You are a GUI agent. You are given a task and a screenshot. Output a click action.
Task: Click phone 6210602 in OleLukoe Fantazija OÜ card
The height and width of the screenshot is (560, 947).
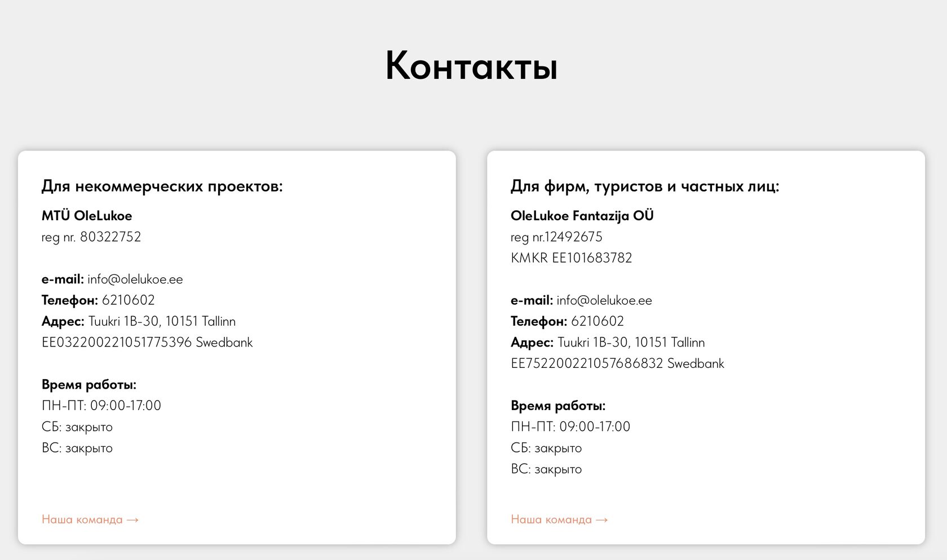coord(598,322)
